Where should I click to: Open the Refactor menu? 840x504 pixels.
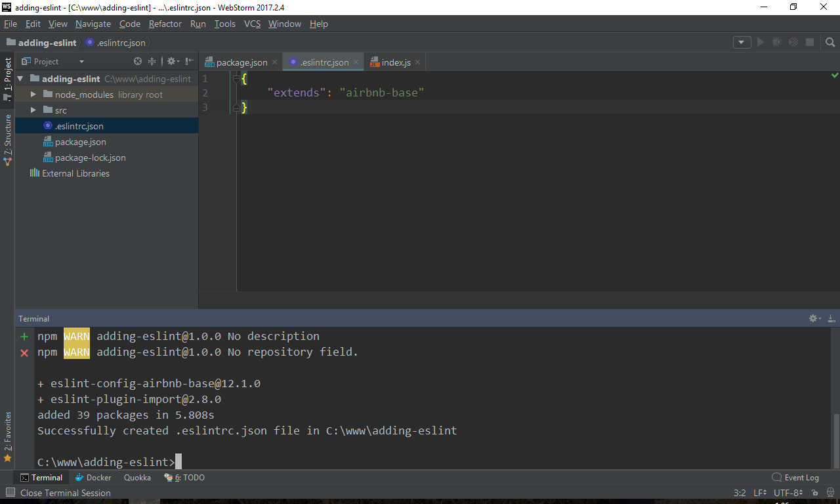click(x=165, y=24)
